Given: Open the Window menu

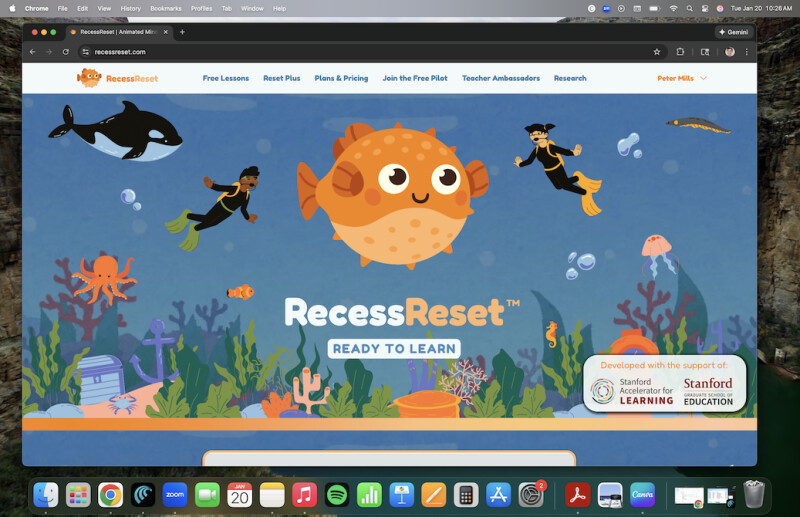Looking at the screenshot, I should coord(252,8).
